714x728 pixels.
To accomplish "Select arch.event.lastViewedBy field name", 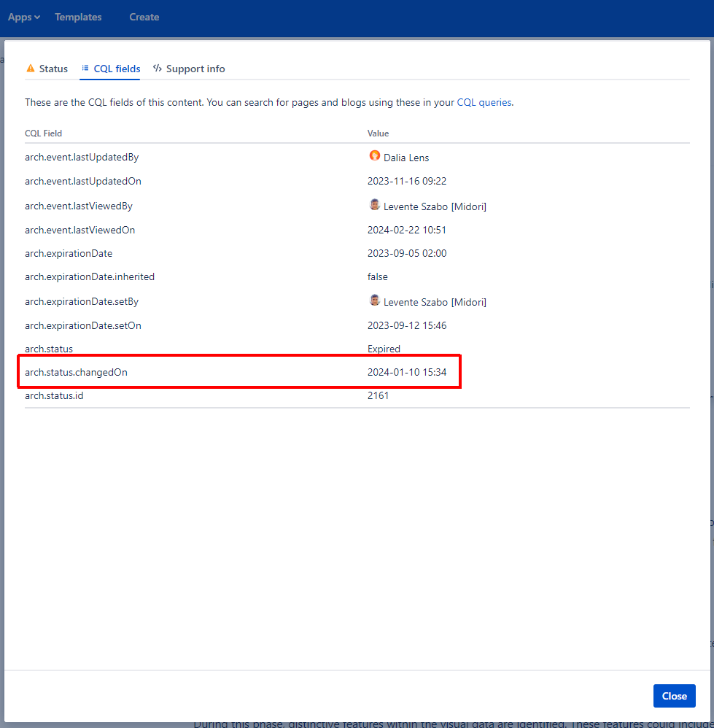I will click(79, 206).
